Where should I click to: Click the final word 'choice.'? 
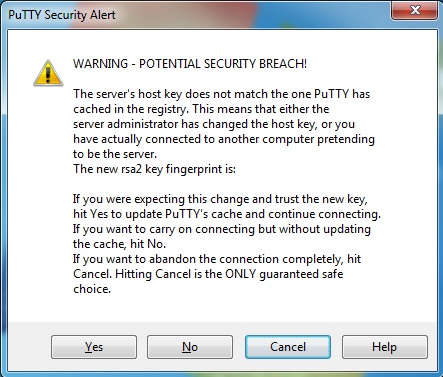(x=92, y=289)
